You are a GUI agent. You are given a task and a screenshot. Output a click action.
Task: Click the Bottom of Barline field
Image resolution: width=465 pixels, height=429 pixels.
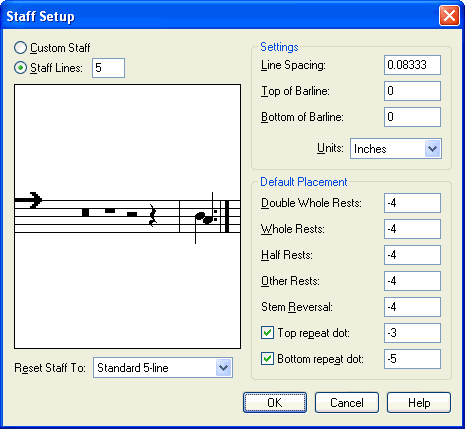[412, 117]
